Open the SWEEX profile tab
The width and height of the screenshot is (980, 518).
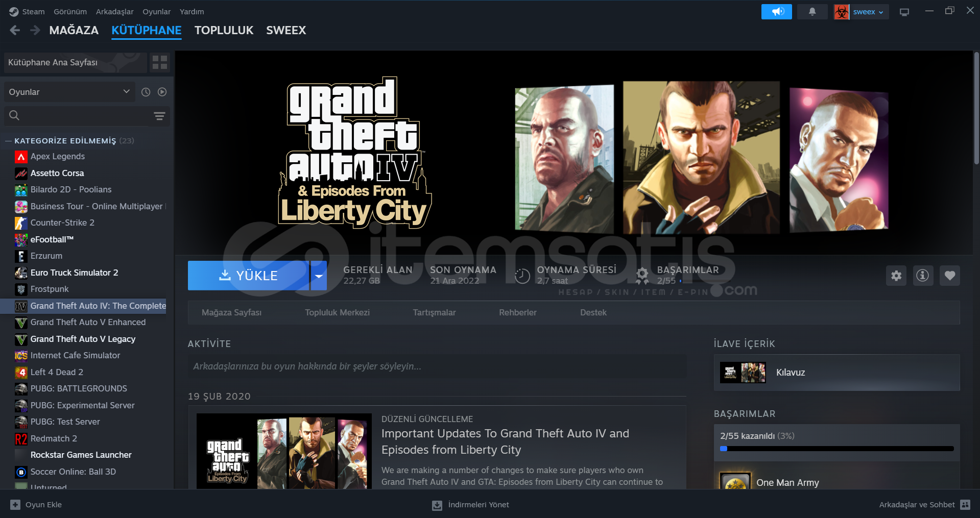[x=286, y=31]
